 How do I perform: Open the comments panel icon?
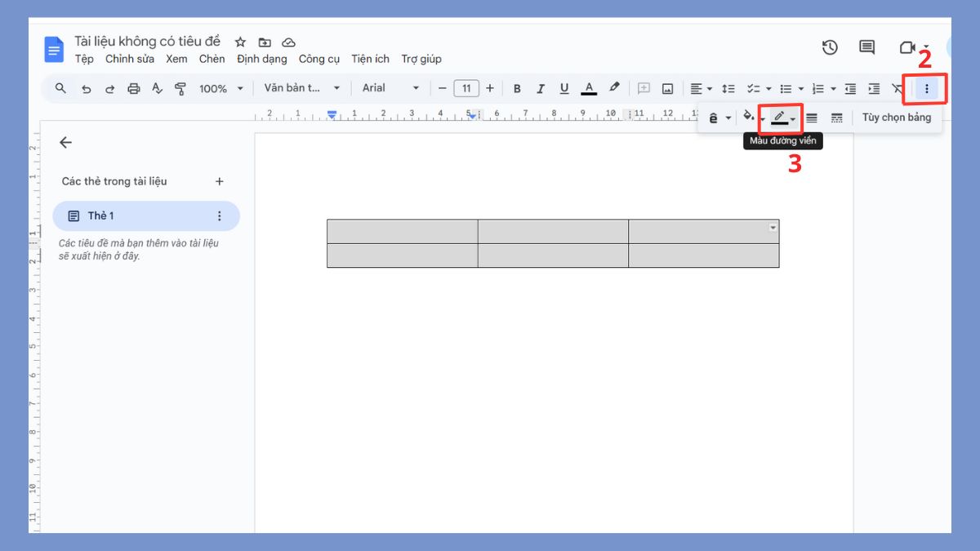click(x=866, y=47)
